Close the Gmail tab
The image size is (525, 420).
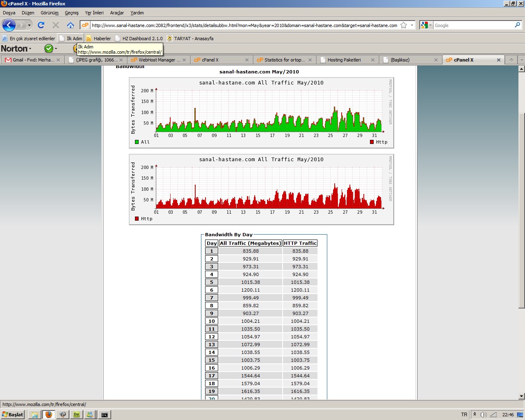[x=58, y=60]
